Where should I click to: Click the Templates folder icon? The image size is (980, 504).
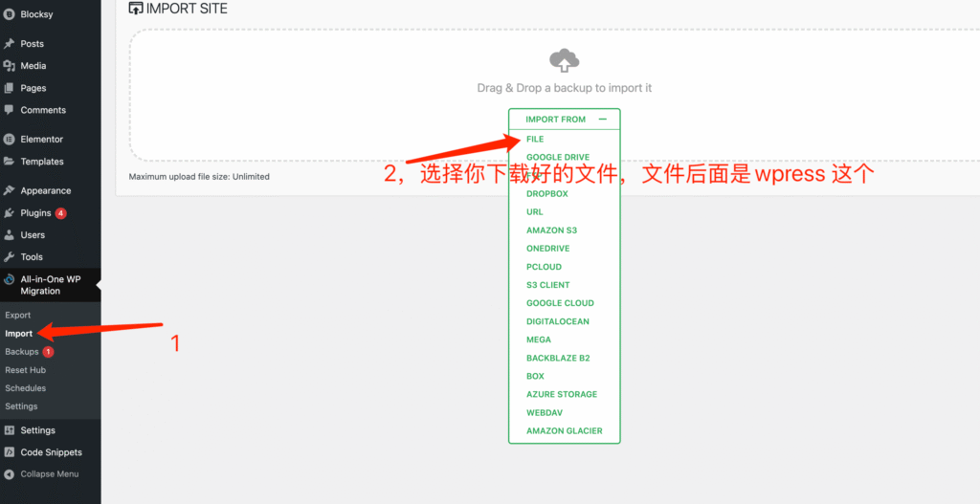(x=9, y=161)
